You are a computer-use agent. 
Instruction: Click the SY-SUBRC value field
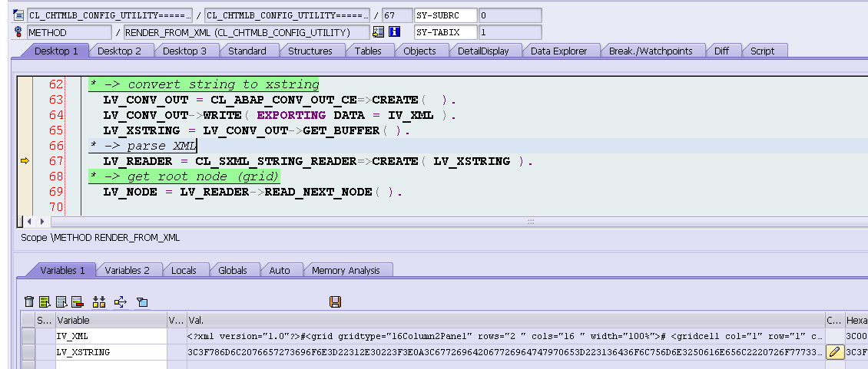click(x=510, y=15)
